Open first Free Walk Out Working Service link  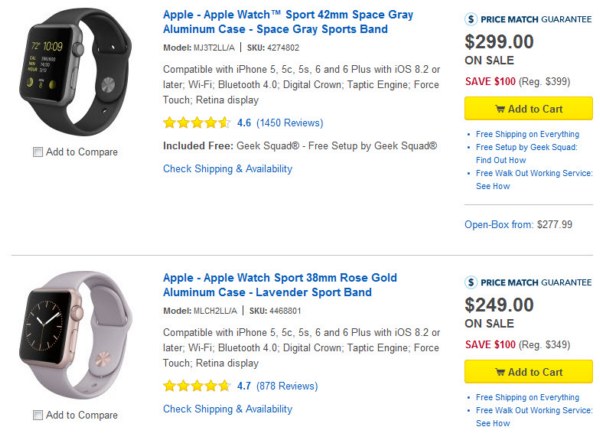(x=533, y=179)
